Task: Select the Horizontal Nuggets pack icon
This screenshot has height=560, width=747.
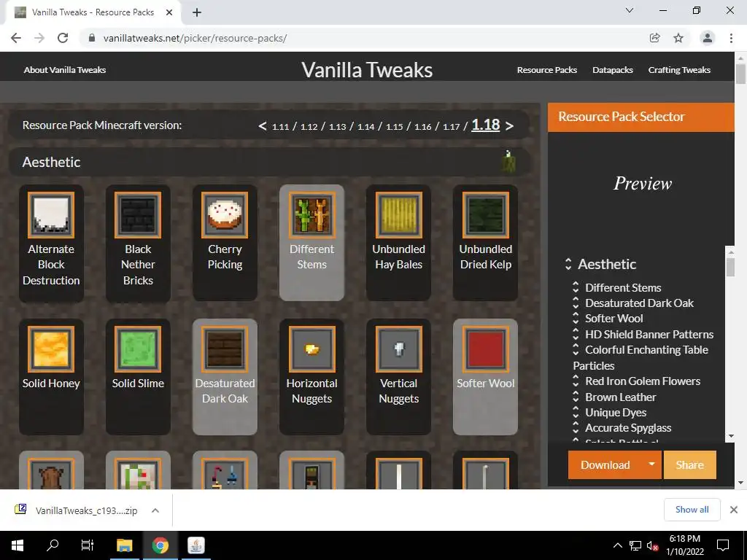Action: tap(311, 349)
